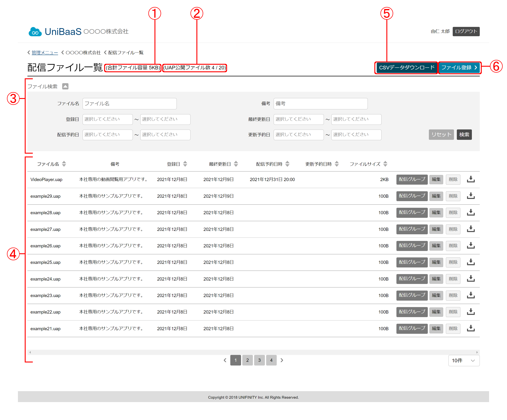507x420 pixels.
Task: Sort the table by 配信予約日時 column
Action: click(x=287, y=164)
